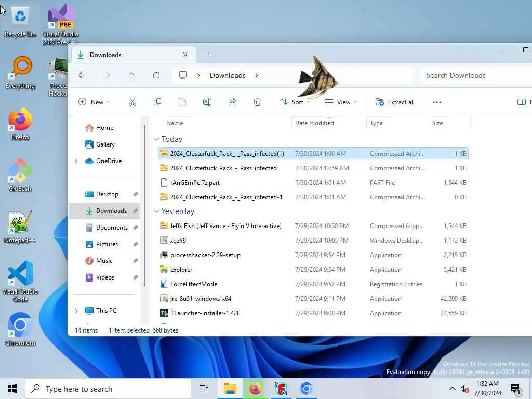Show hidden tray icons chevron

click(x=453, y=389)
